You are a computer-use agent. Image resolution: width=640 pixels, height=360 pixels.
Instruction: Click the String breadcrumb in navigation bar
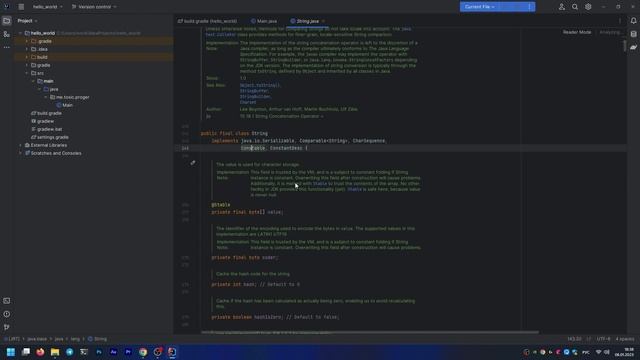click(x=98, y=339)
